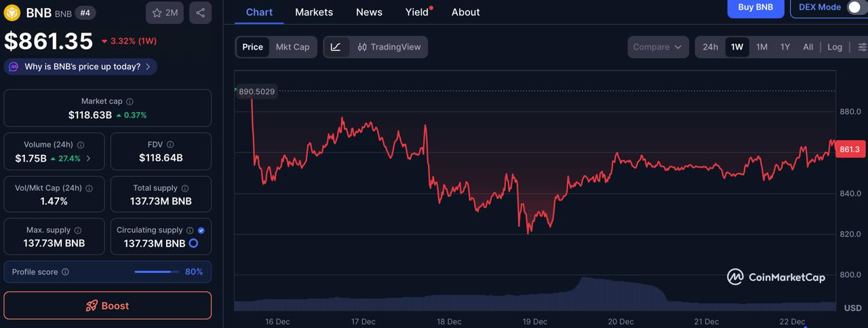This screenshot has height=328, width=868.
Task: Click the Profile score progress bar
Action: [153, 272]
